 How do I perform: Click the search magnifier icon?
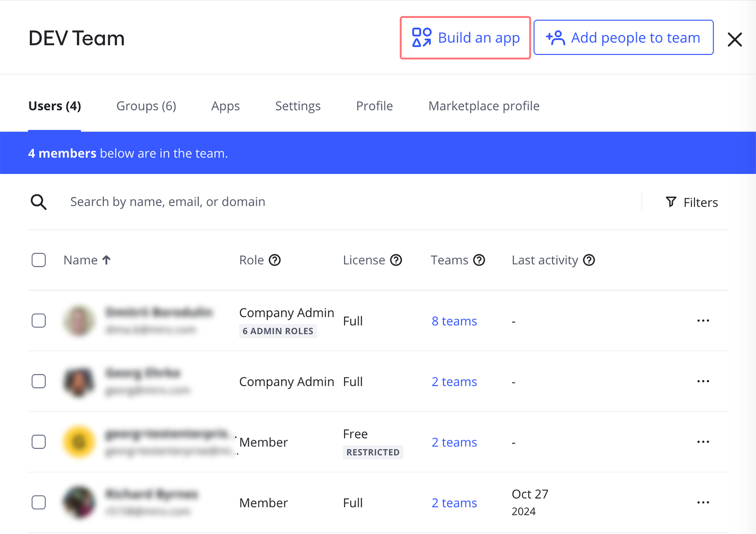pyautogui.click(x=39, y=202)
